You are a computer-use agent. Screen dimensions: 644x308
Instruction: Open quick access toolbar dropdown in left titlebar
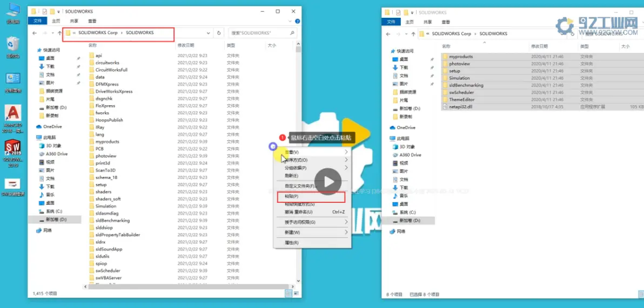pos(59,11)
